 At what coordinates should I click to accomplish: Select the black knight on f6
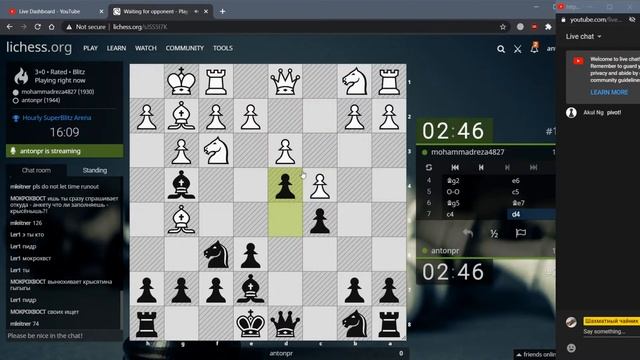(x=216, y=254)
